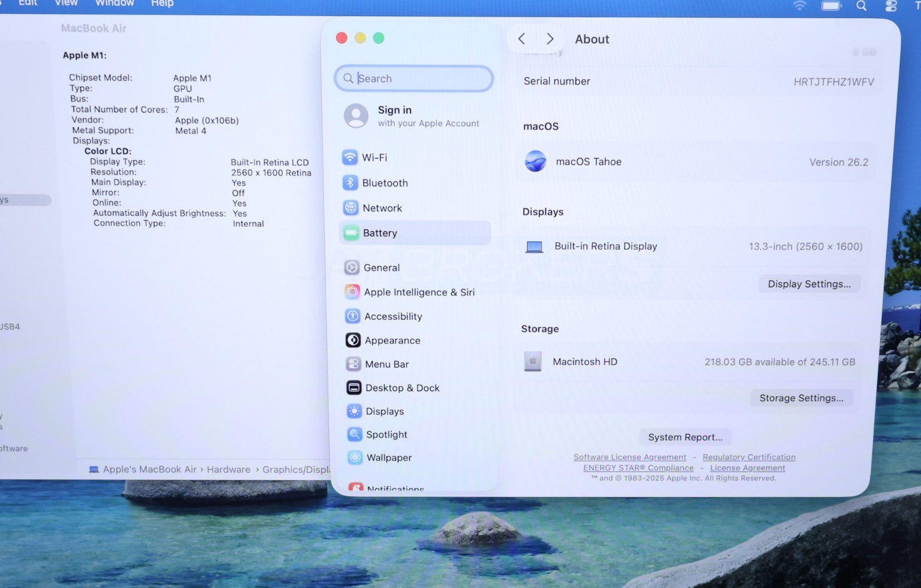Screen dimensions: 921x588
Task: Open Spotlight settings
Action: (x=386, y=435)
